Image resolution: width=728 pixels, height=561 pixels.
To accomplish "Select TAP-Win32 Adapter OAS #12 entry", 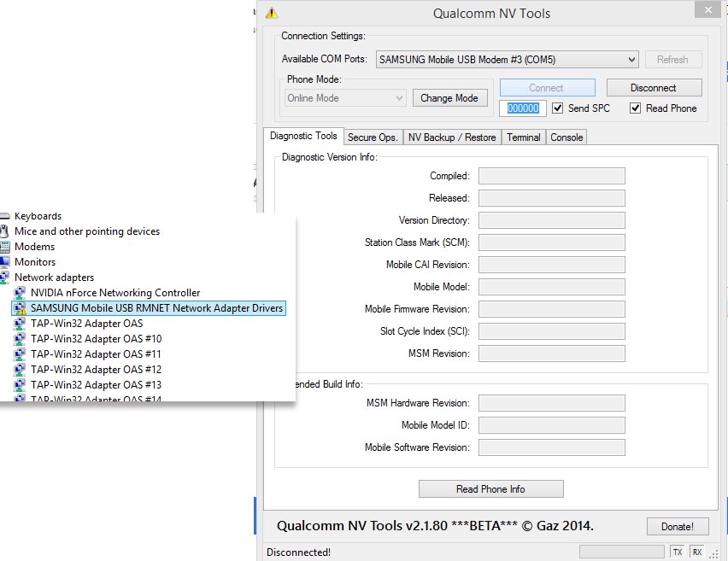I will [x=96, y=369].
